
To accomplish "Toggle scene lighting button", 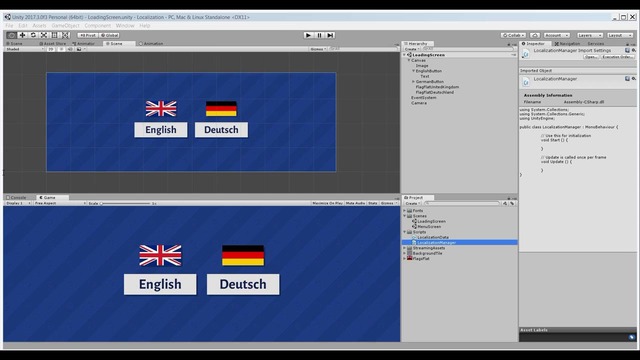I will 61,49.
